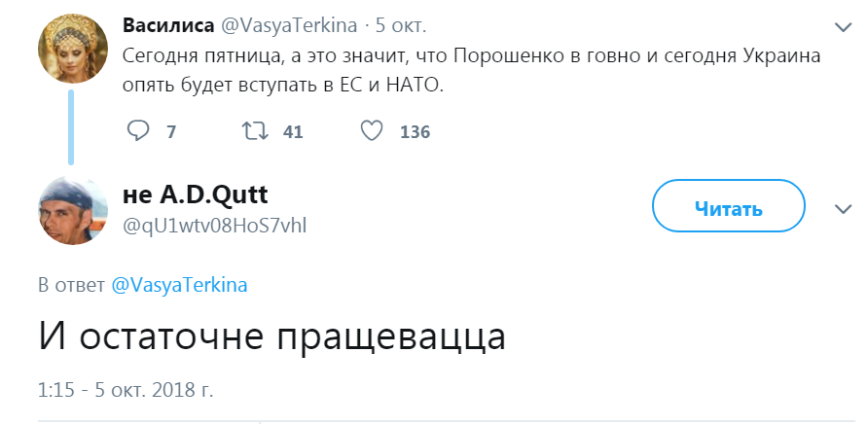
Task: Retweet Василиса's tweet via arrows icon
Action: click(255, 131)
